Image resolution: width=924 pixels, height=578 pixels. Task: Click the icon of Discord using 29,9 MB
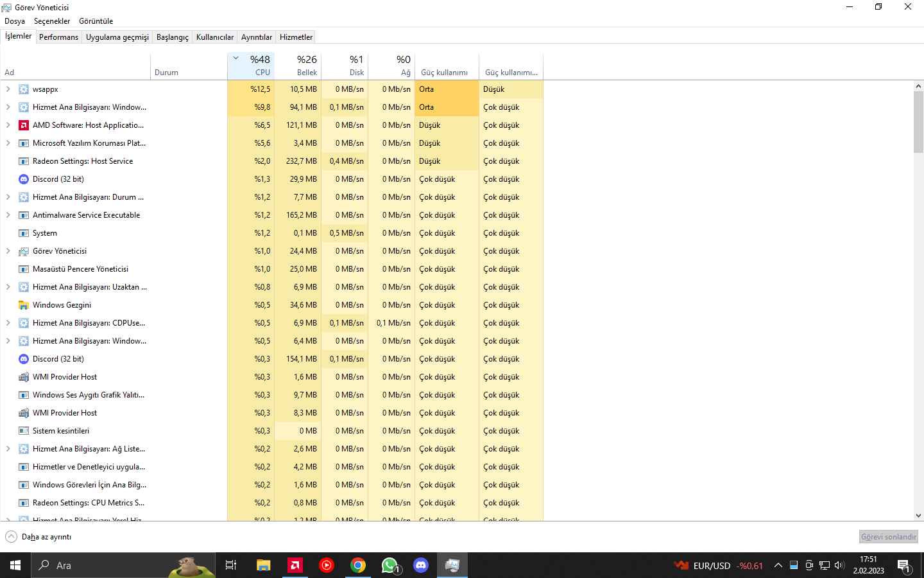point(24,179)
